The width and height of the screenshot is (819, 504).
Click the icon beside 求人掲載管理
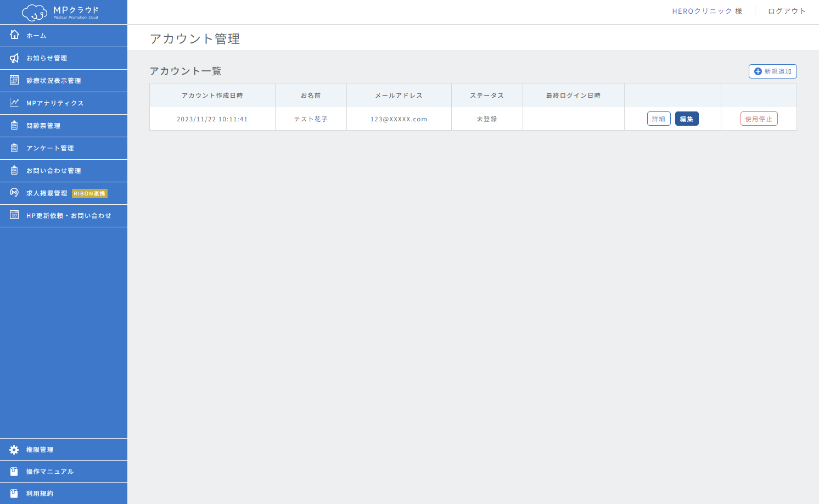pos(14,193)
